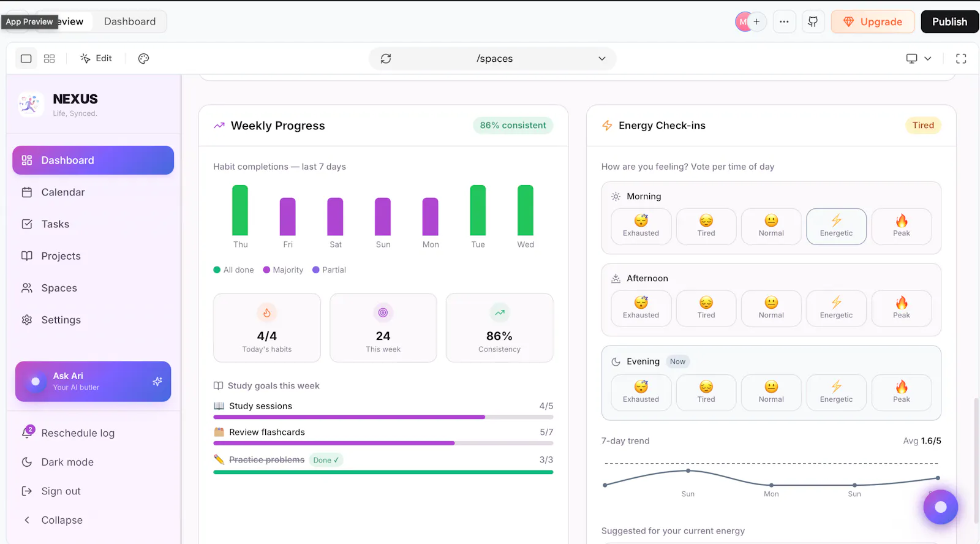The width and height of the screenshot is (980, 544).
Task: Select Evening Peak energy option
Action: 902,393
